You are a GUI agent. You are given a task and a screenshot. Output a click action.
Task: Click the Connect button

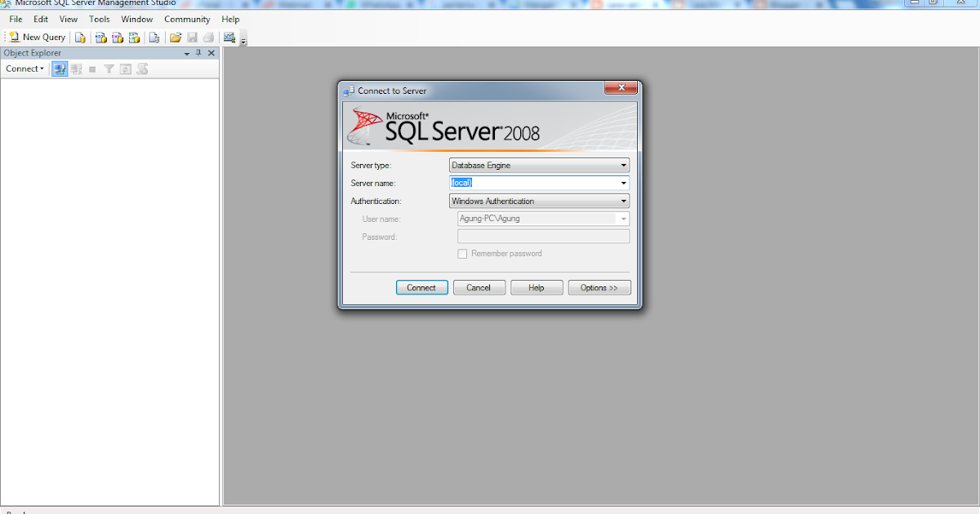coord(421,287)
